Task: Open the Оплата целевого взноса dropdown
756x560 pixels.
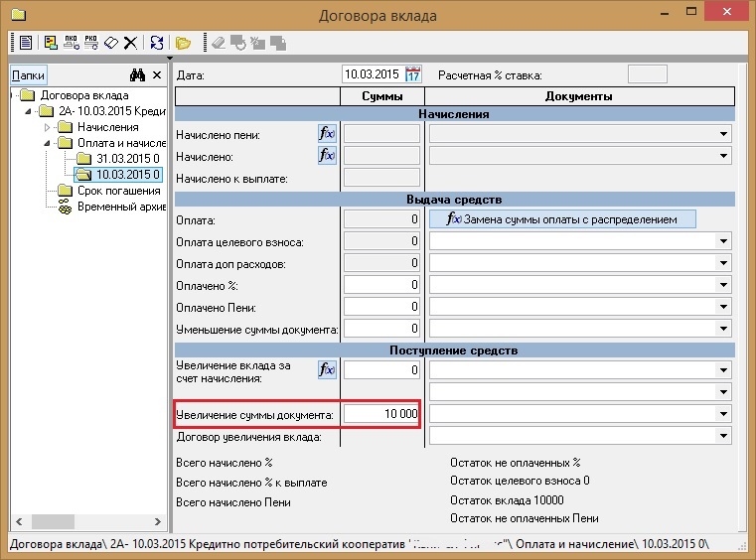Action: tap(723, 241)
